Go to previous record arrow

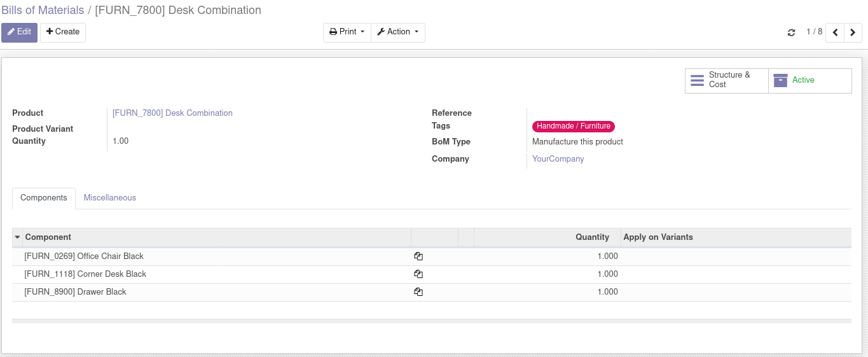click(835, 32)
